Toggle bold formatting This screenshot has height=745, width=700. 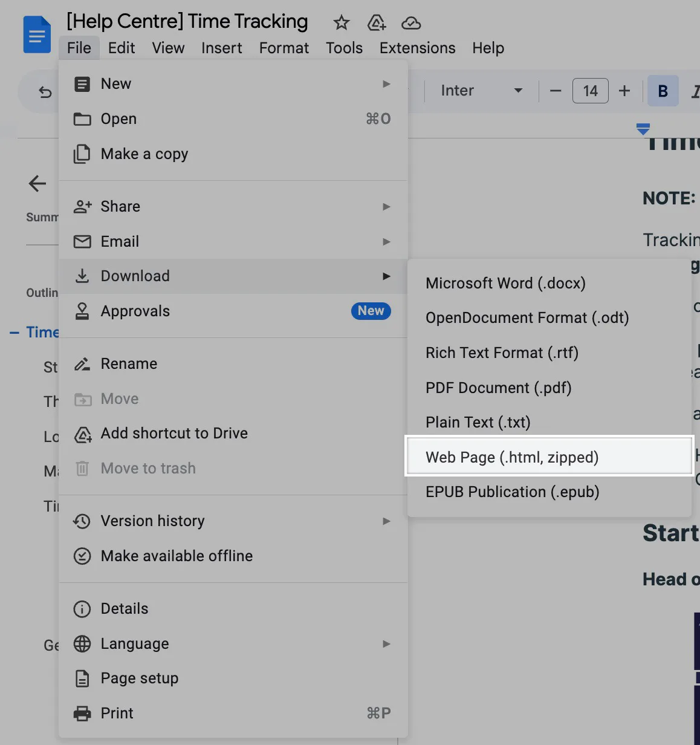coord(663,91)
